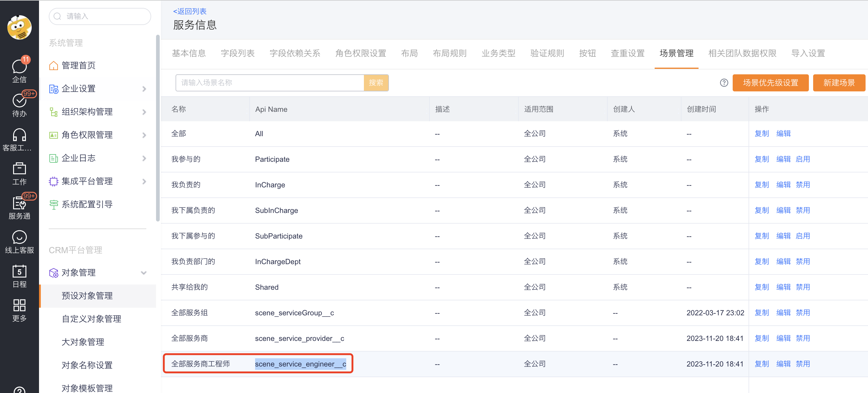Open the 客服工 headset icon
Screen dimensions: 868x393
coord(19,135)
